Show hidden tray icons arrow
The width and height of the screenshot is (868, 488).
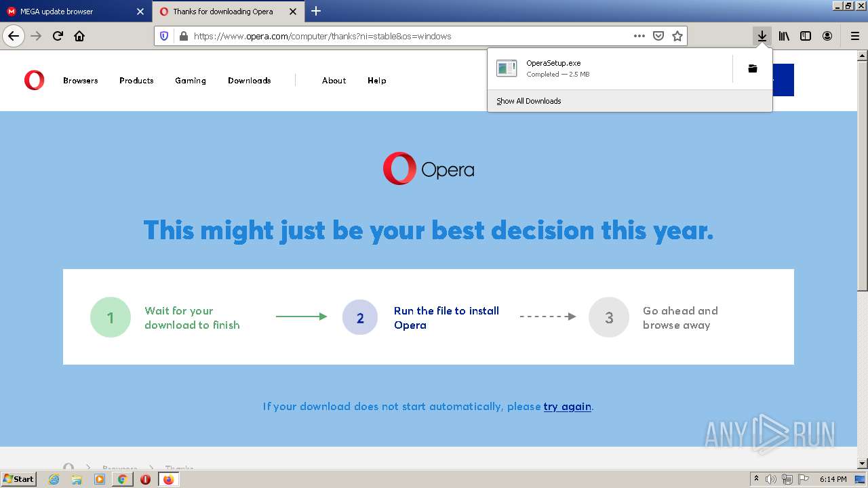tap(756, 479)
